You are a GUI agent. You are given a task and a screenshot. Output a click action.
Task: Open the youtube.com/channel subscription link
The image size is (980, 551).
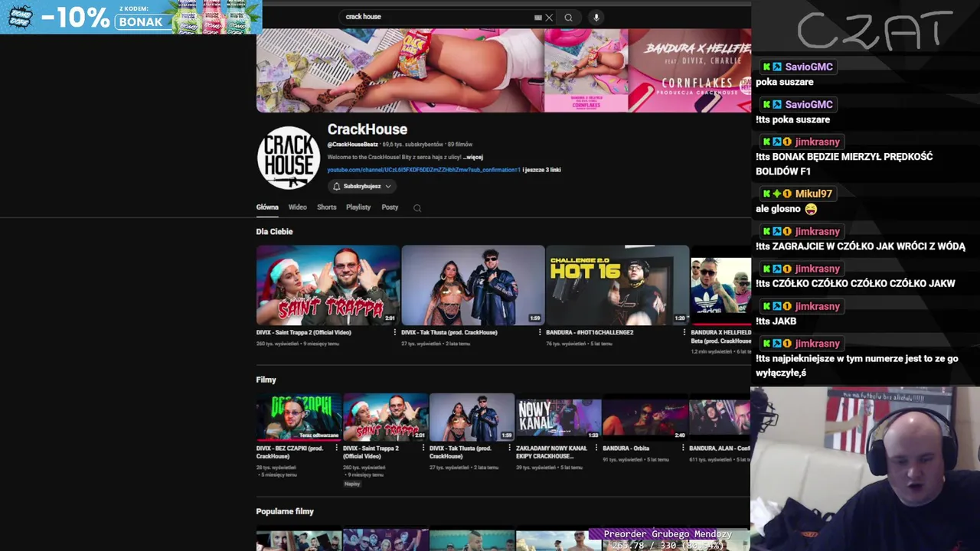tap(423, 170)
